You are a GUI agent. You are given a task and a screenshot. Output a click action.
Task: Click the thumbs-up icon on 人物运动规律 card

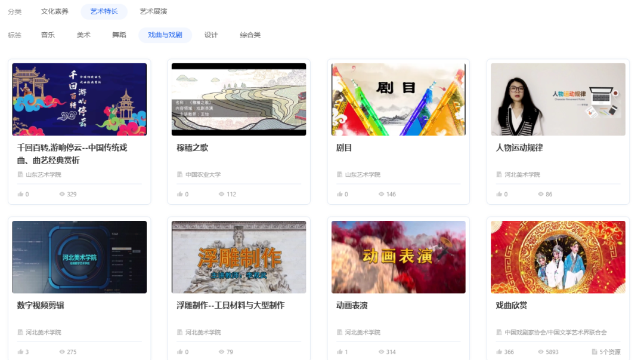point(499,193)
